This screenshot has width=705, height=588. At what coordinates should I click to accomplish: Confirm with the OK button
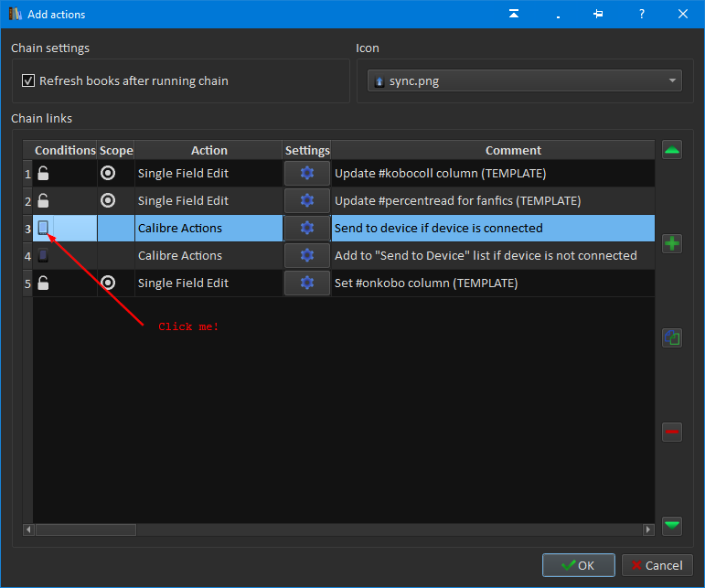pyautogui.click(x=578, y=565)
